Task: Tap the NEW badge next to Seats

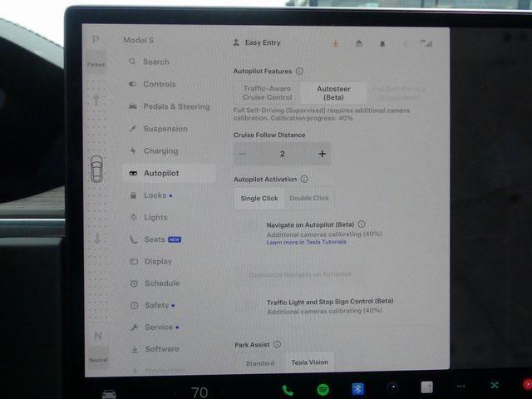Action: coord(175,239)
